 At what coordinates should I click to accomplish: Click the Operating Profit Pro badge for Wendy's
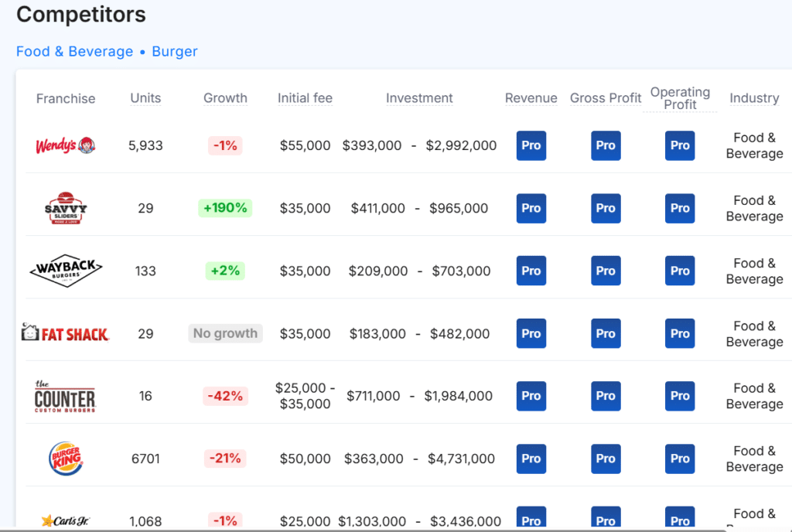(680, 145)
